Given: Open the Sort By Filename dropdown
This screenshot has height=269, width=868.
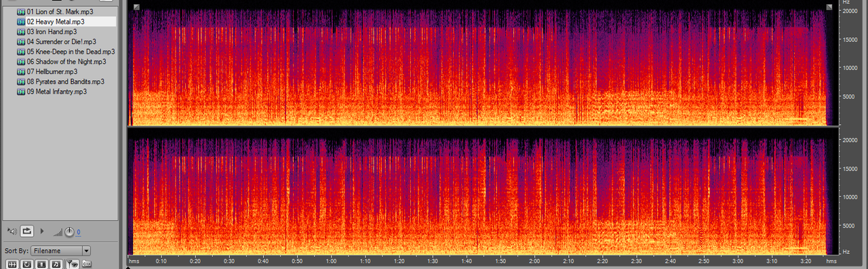Looking at the screenshot, I should coord(60,251).
